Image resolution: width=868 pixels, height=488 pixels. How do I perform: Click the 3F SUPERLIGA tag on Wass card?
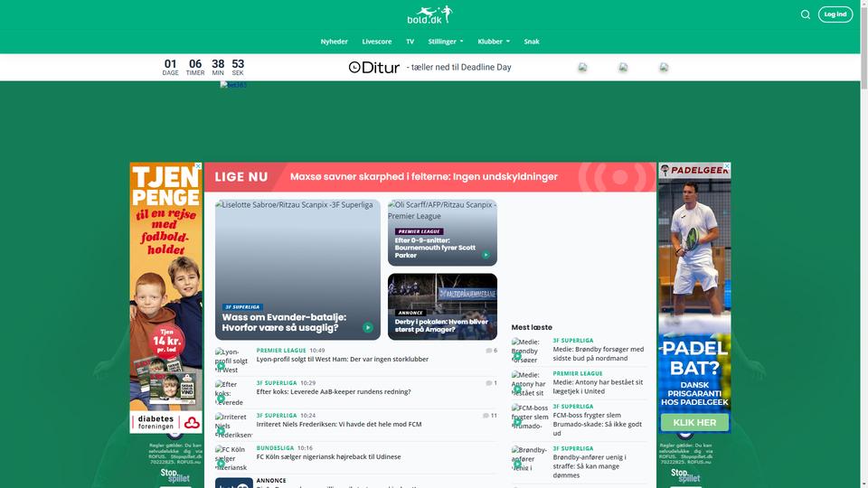coord(242,306)
